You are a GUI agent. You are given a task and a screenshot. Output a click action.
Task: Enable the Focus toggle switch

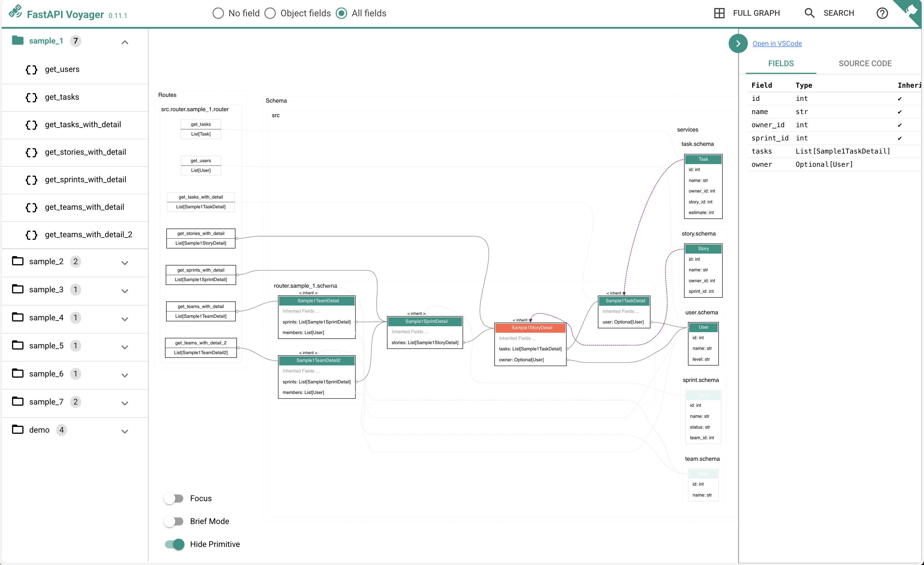tap(174, 498)
